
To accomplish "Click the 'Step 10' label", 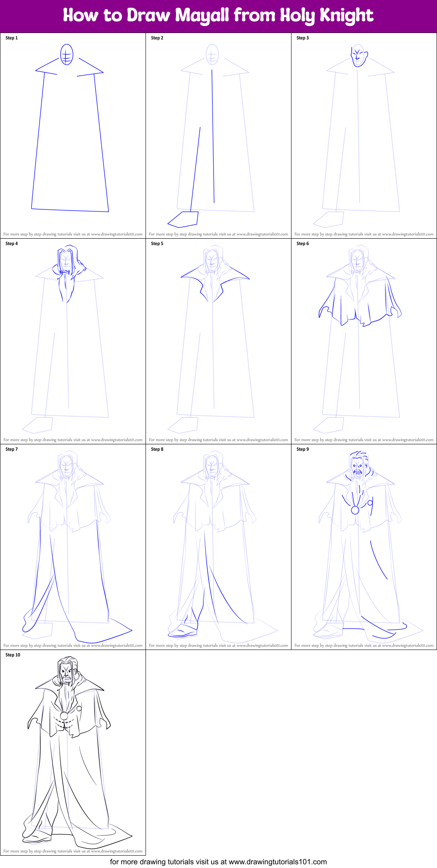I will pos(13,655).
